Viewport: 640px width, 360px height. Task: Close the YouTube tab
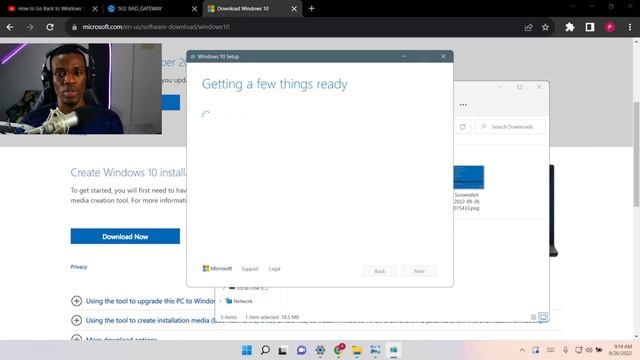(95, 9)
